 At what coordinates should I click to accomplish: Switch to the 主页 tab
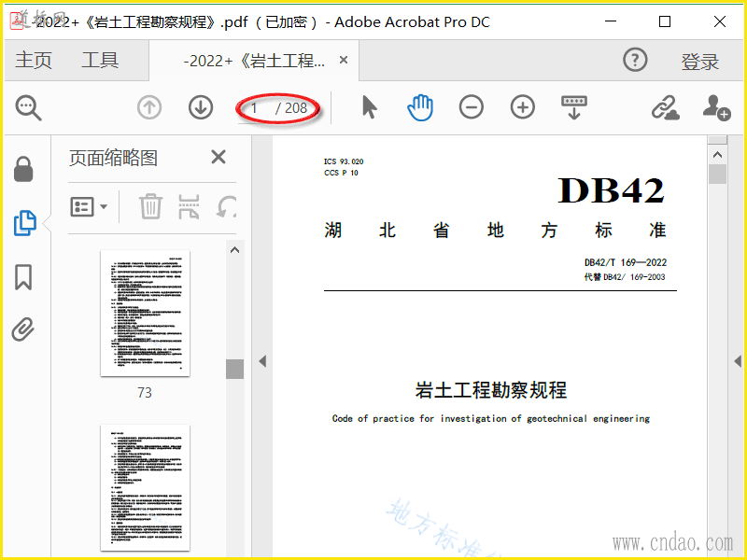[34, 61]
